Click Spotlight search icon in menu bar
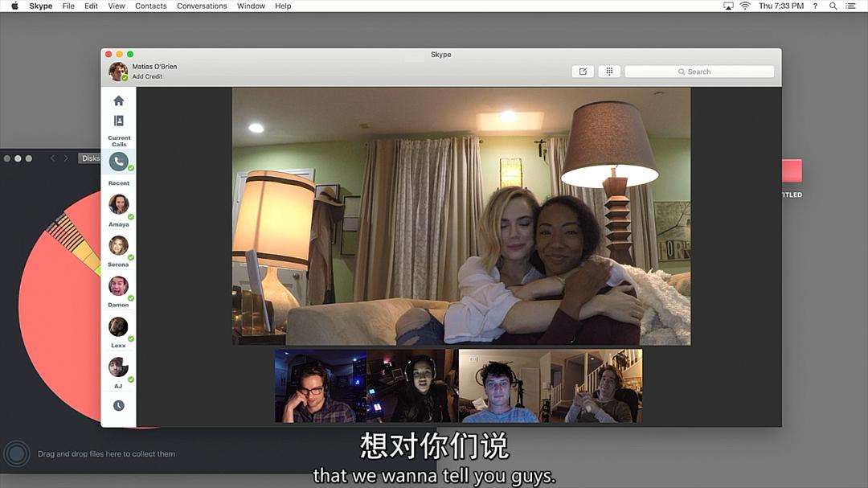Viewport: 868px width, 488px height. [x=833, y=6]
